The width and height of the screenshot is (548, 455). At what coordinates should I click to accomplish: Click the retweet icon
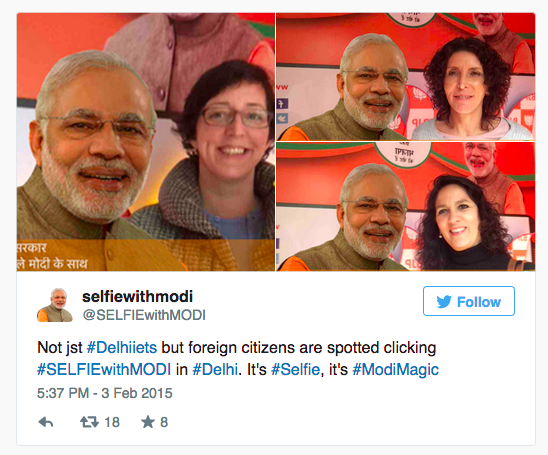pyautogui.click(x=89, y=422)
